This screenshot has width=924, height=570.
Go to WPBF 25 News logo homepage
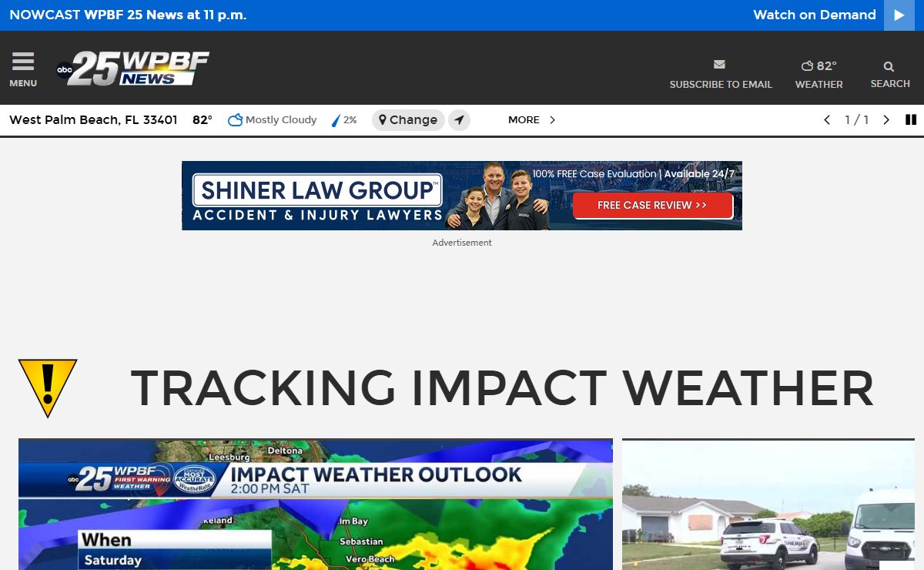click(132, 69)
